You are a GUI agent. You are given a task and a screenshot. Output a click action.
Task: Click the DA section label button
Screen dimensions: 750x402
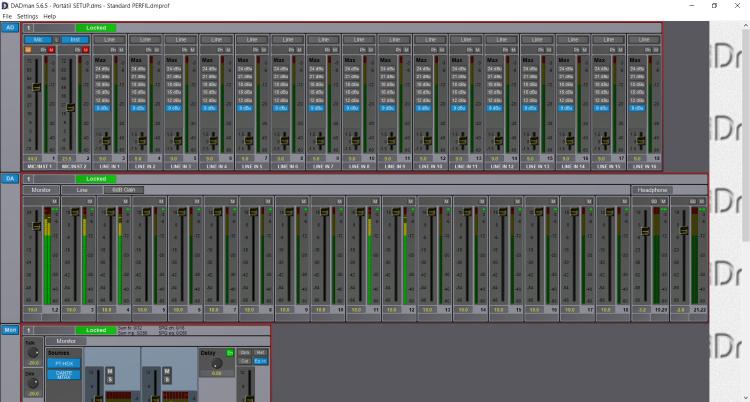tap(10, 178)
